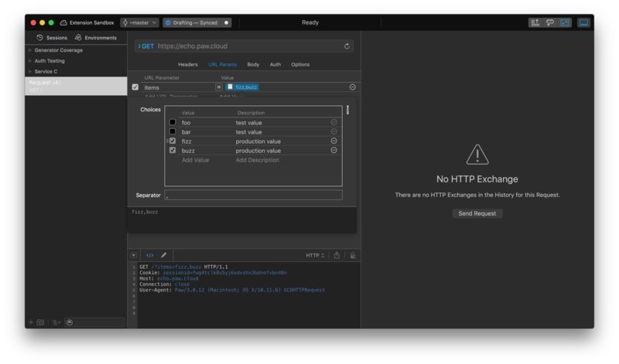Remove the buzz choice with its minus icon

[334, 151]
